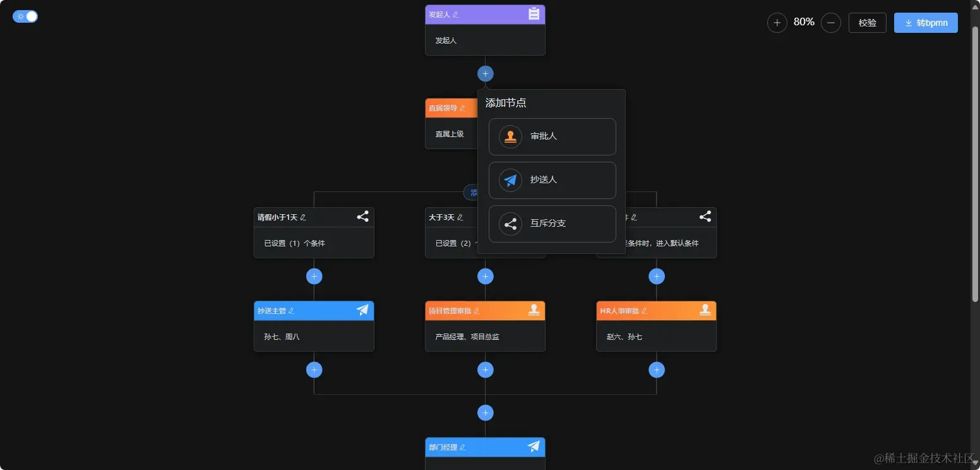Click the 校验 validate button

point(867,23)
